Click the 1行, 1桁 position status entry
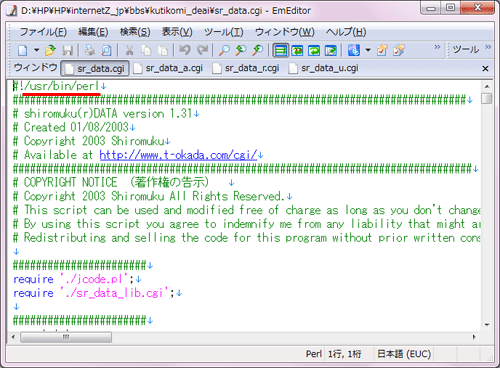The width and height of the screenshot is (500, 368). click(x=345, y=354)
